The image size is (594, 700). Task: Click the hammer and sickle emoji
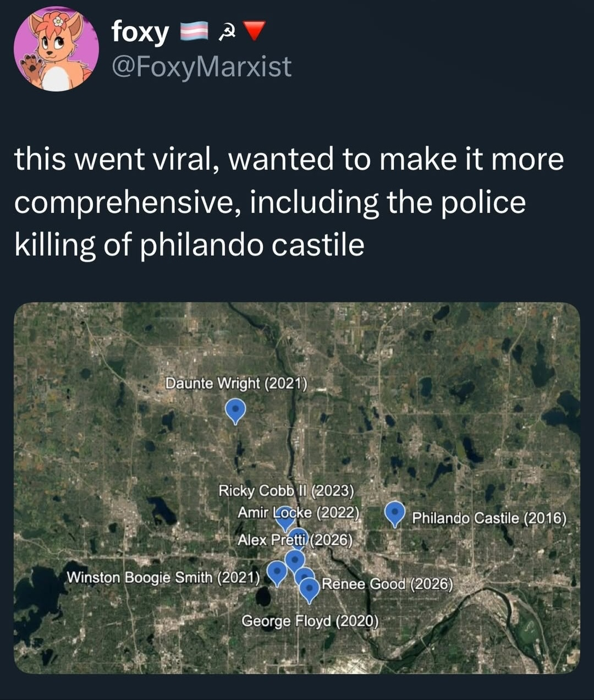[226, 33]
